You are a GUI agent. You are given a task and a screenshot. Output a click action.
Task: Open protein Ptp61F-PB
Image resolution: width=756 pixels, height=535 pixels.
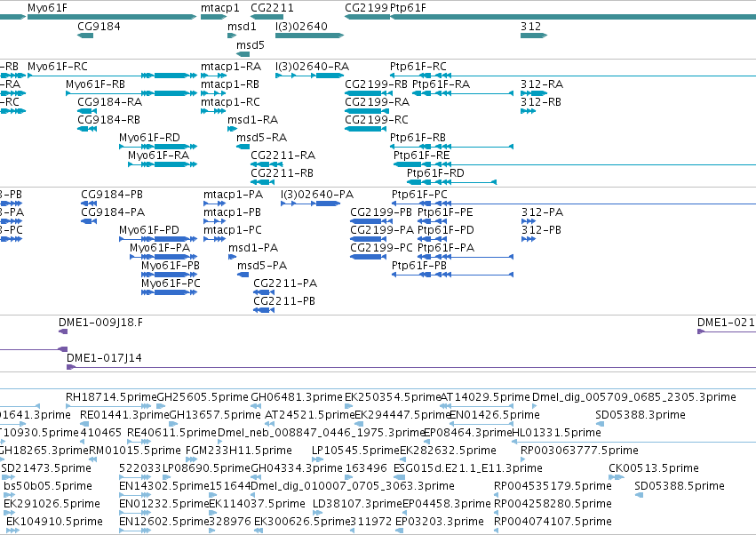click(x=419, y=266)
